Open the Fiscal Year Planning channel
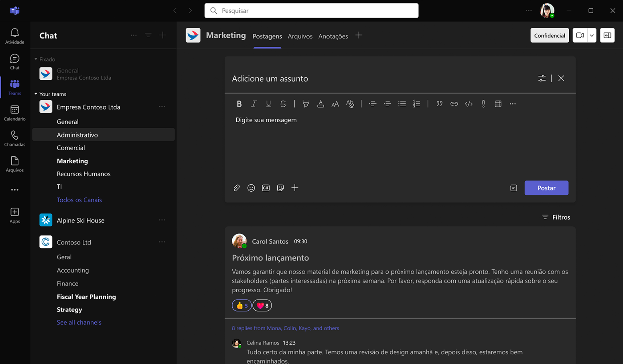The width and height of the screenshot is (623, 364). 86,297
